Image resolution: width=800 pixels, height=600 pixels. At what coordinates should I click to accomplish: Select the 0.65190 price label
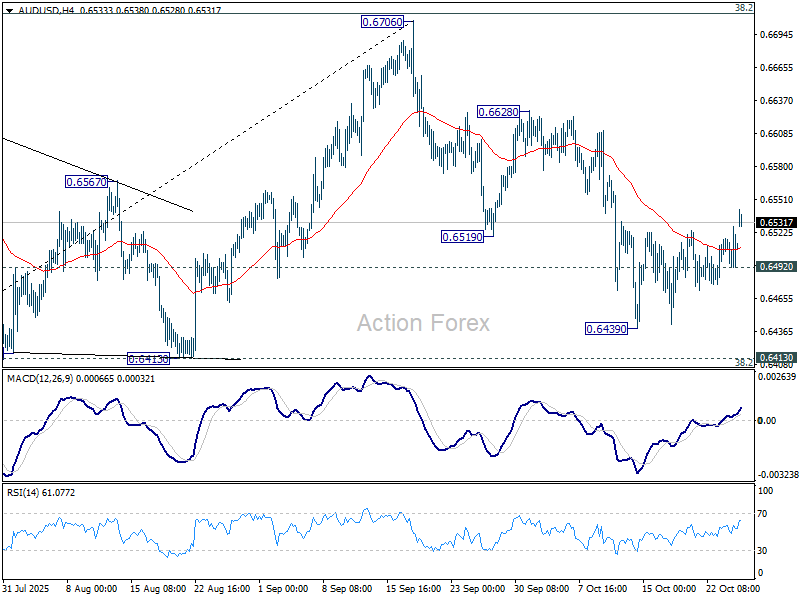tap(461, 237)
